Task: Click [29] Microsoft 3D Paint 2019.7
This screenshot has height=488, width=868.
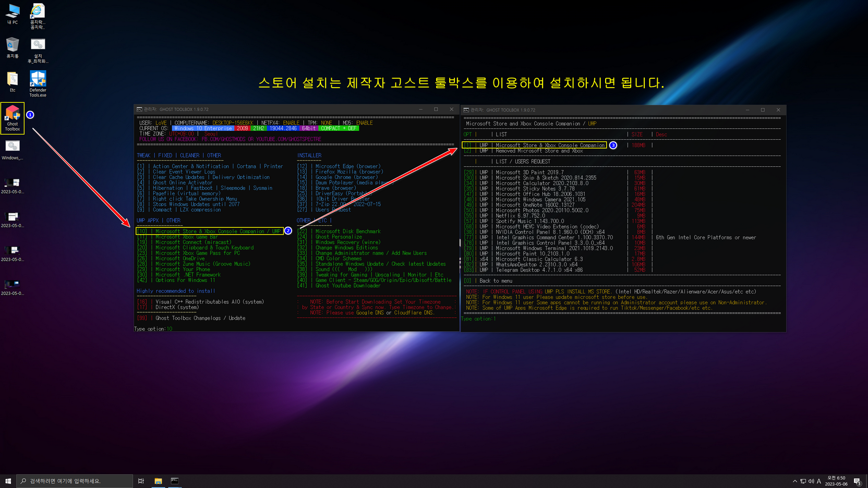Action: tap(513, 172)
